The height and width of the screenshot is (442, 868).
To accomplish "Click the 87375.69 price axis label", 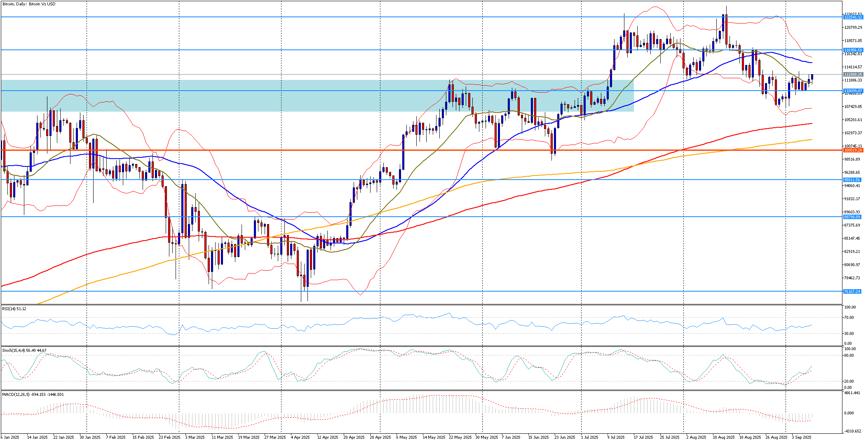I will pyautogui.click(x=853, y=225).
